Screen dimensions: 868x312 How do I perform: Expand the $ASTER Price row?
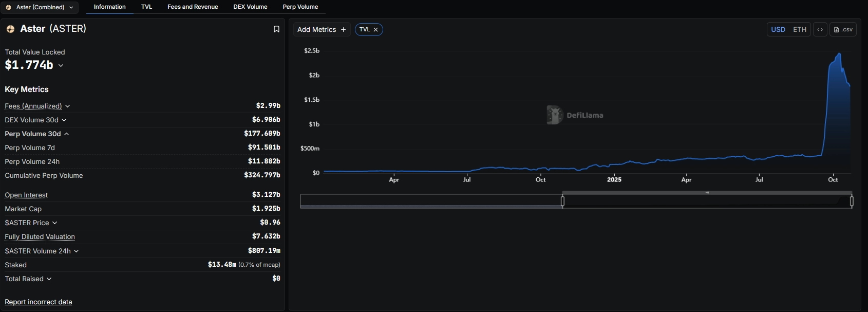coord(55,223)
